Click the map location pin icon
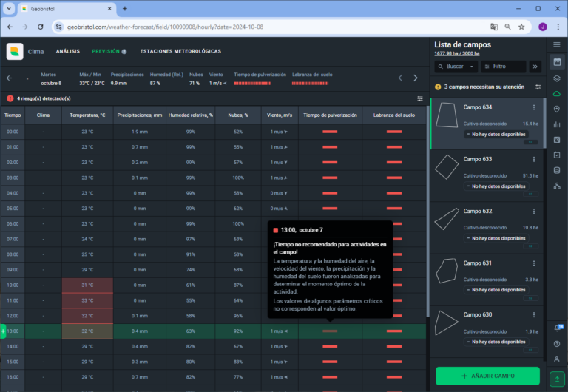 (x=557, y=109)
